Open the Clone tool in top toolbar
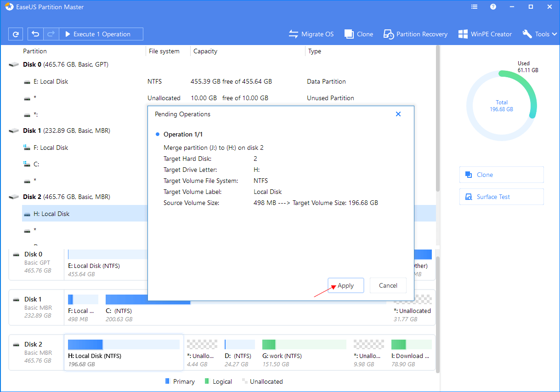 [x=358, y=34]
